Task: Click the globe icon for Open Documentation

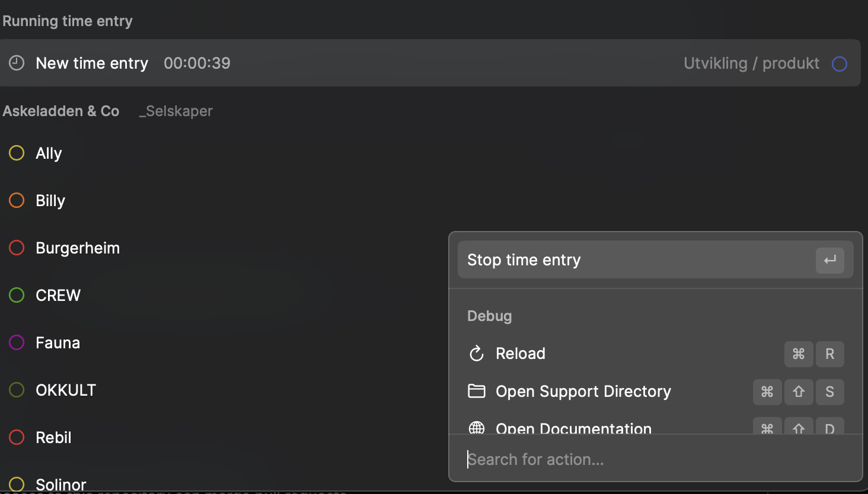Action: click(477, 428)
